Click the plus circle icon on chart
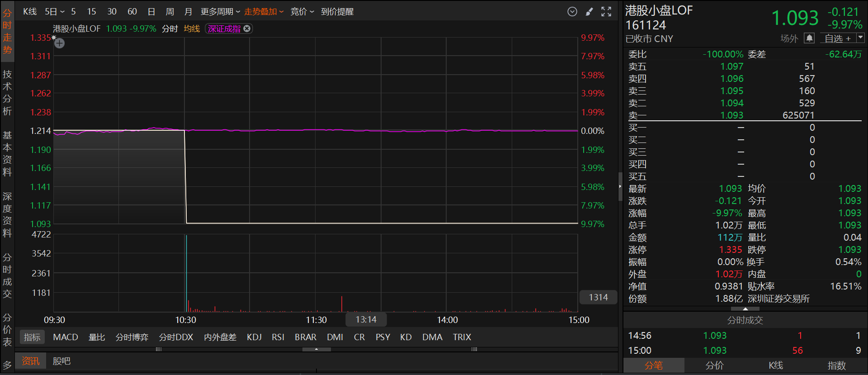 tap(60, 43)
